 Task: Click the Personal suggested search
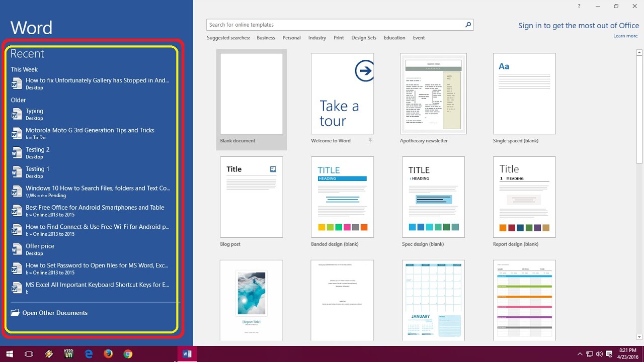tap(291, 38)
